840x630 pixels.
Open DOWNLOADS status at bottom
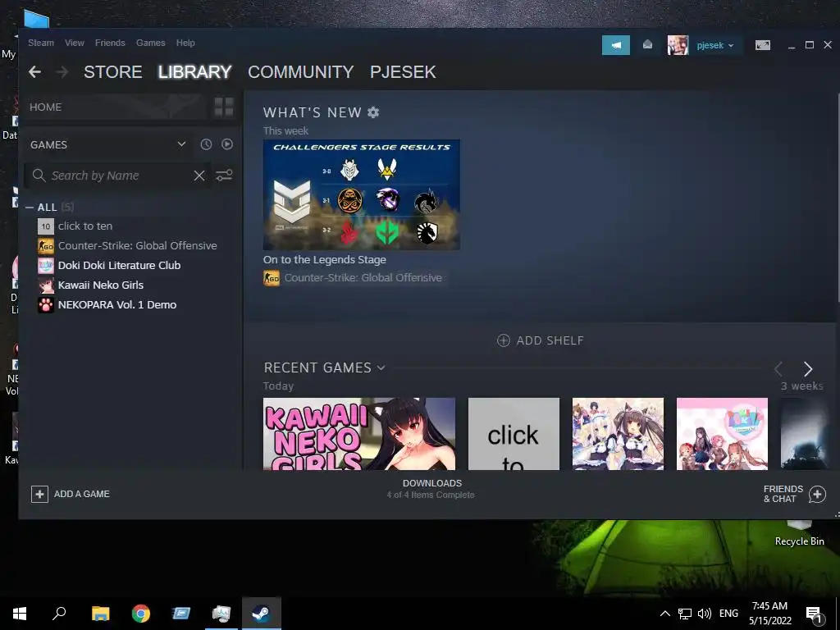[431, 489]
